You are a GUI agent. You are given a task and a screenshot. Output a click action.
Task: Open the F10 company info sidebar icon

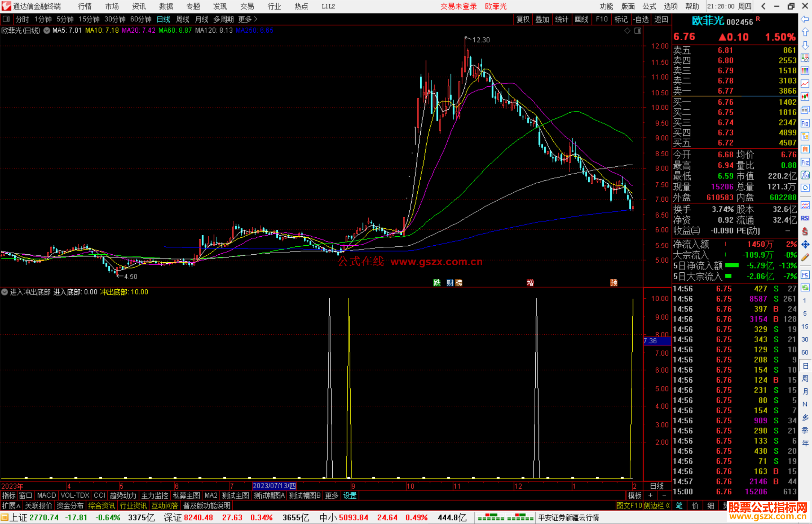[805, 123]
